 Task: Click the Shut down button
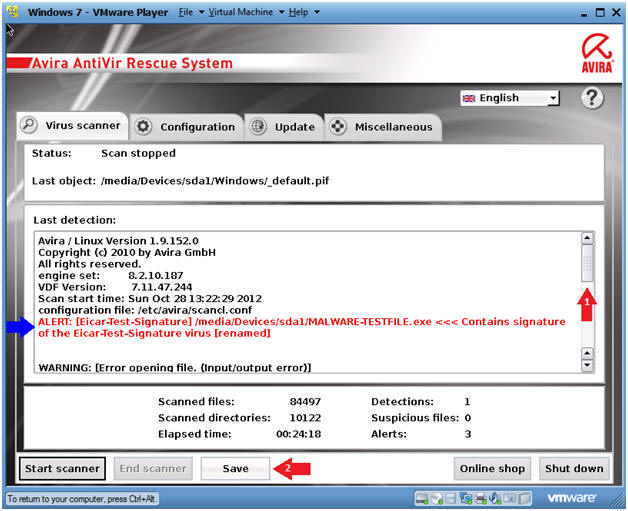point(574,469)
